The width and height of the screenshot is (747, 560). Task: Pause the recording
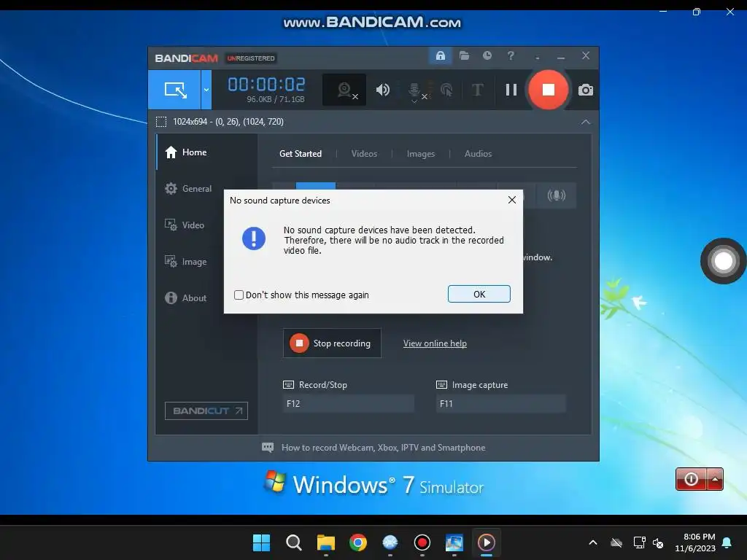click(x=511, y=90)
